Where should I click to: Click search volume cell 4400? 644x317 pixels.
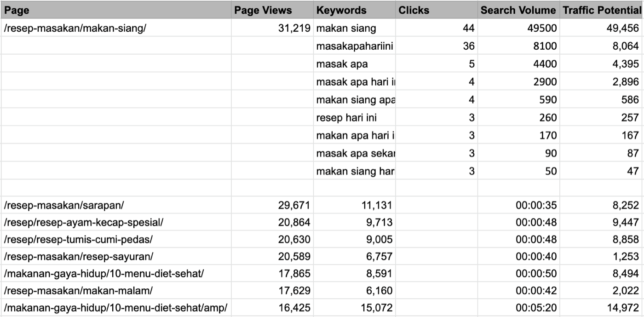[518, 64]
